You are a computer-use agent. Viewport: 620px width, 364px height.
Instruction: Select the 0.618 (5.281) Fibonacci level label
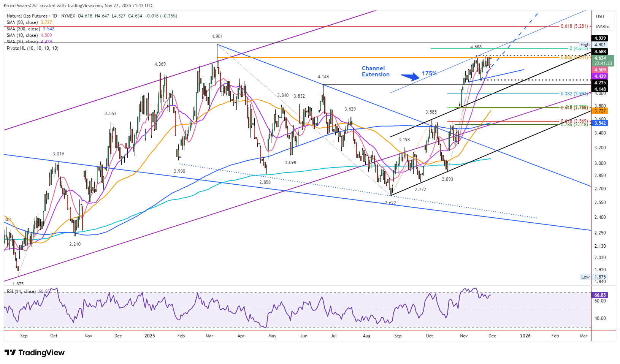coord(574,26)
